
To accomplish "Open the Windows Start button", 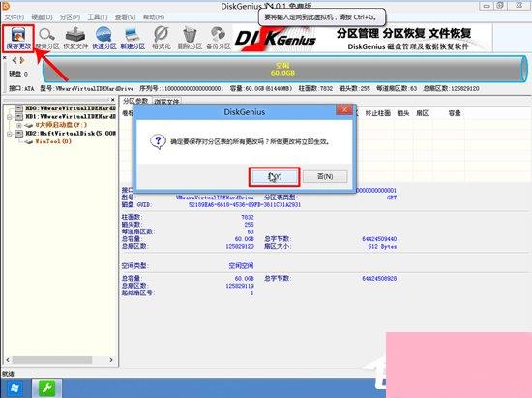I will click(14, 388).
